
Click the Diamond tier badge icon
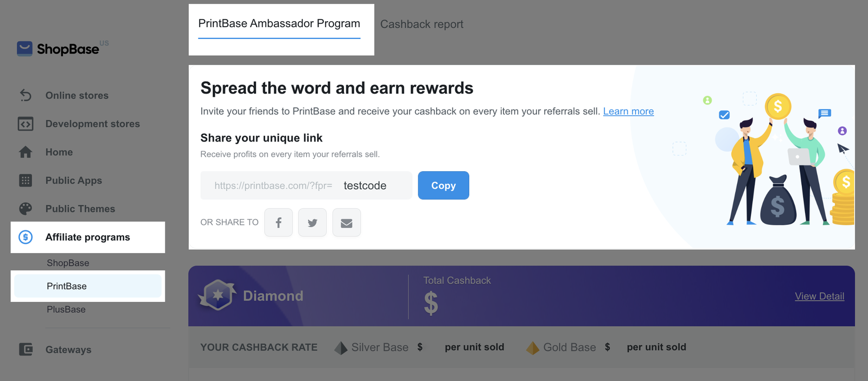[218, 295]
